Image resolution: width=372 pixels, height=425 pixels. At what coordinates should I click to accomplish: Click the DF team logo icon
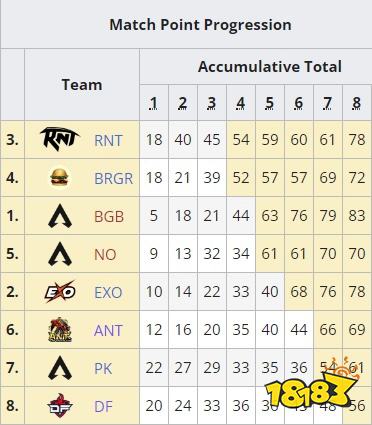[x=60, y=405]
